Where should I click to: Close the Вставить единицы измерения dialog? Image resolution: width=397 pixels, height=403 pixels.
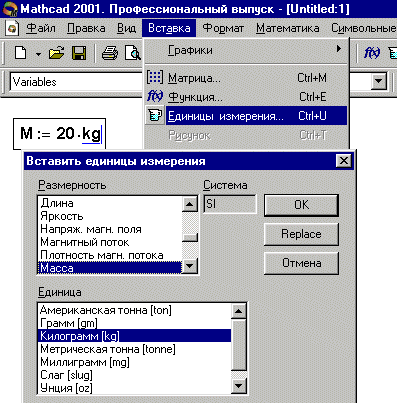(x=343, y=161)
